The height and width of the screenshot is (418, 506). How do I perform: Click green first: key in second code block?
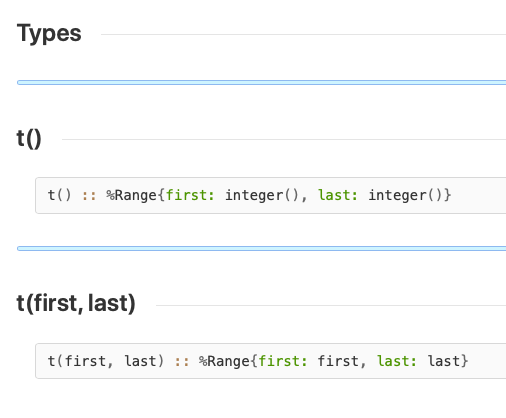click(x=283, y=361)
